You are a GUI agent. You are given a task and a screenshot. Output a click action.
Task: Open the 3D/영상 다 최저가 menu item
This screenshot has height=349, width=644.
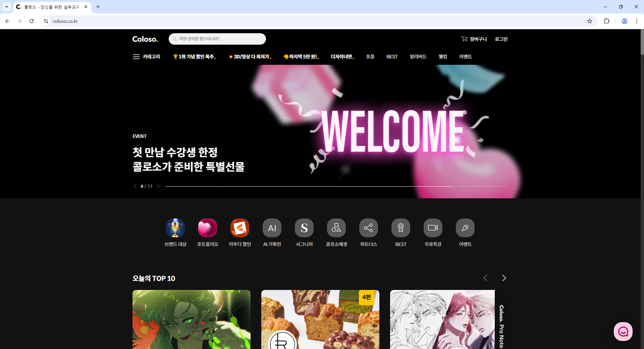(x=250, y=57)
